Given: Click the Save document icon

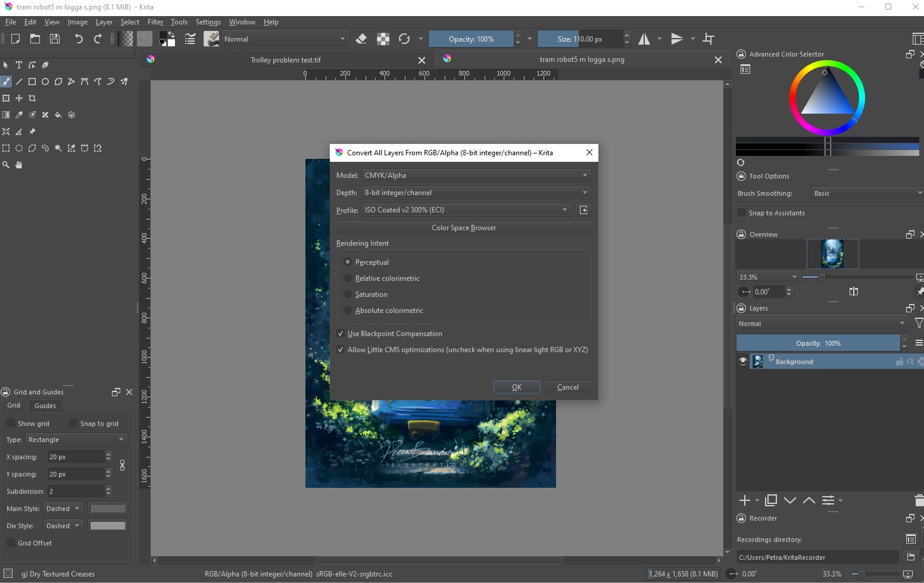Looking at the screenshot, I should (55, 39).
